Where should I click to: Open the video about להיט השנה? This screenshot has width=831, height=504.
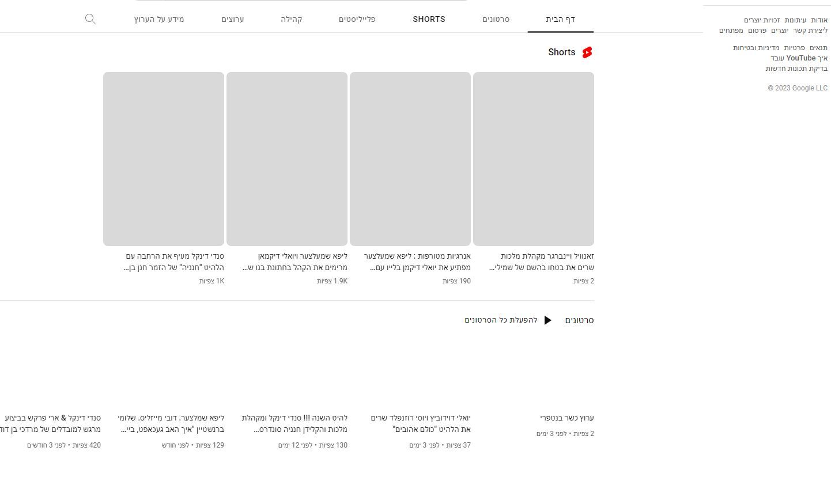294,423
